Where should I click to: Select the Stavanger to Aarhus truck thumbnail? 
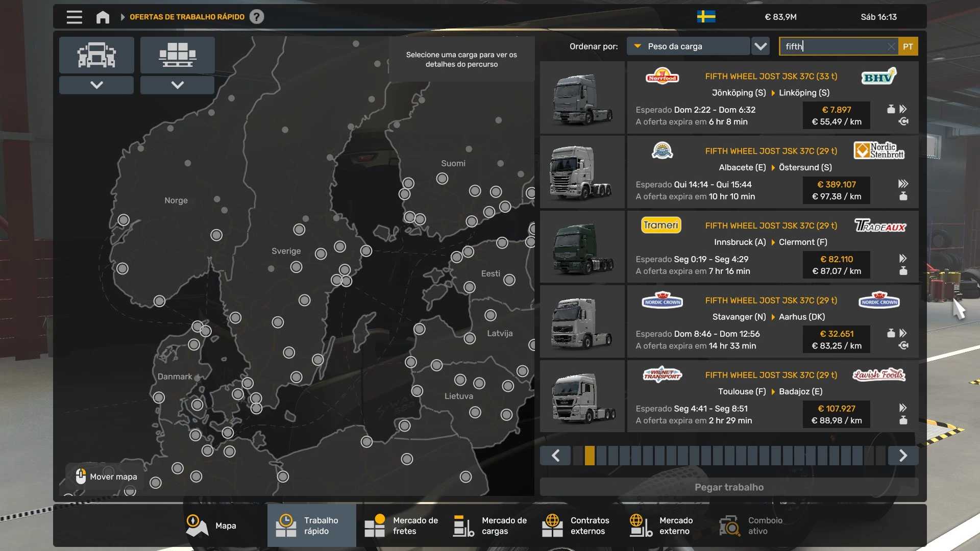[x=582, y=322]
